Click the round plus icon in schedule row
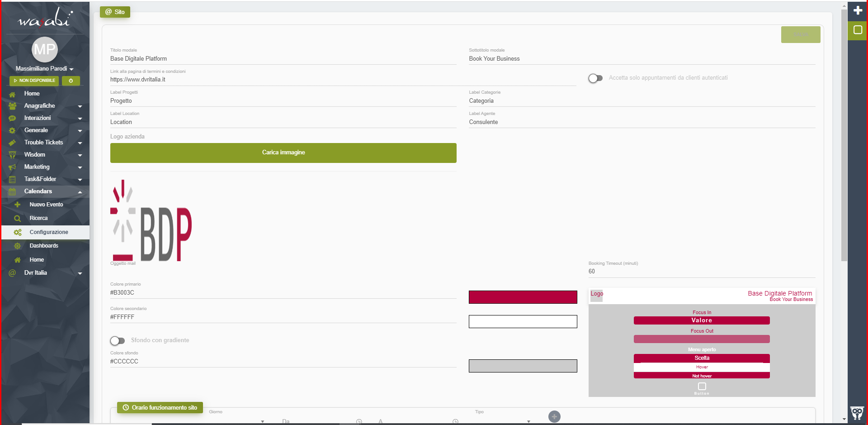Screen dimensions: 868x425 click(554, 416)
